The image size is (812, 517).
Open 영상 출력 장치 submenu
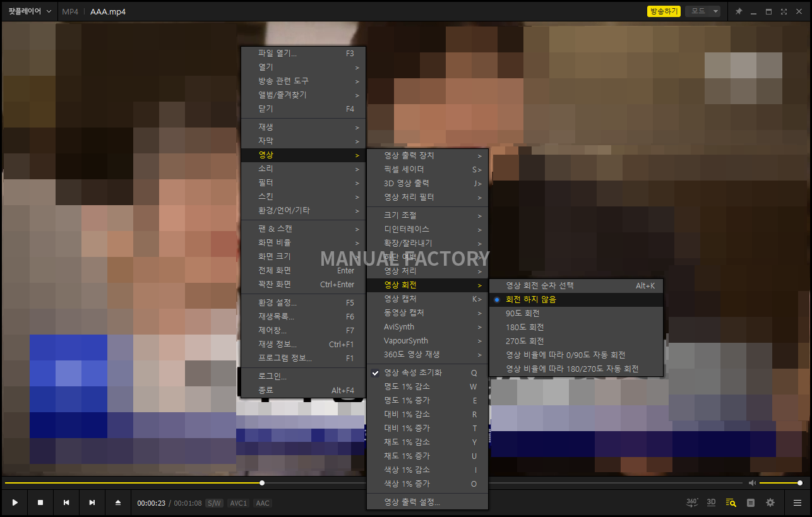click(427, 155)
